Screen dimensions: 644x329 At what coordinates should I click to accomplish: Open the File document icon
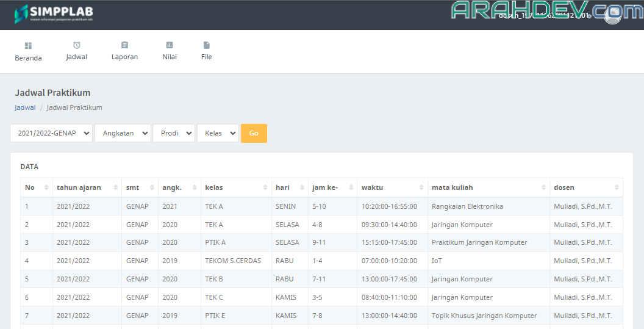(207, 45)
